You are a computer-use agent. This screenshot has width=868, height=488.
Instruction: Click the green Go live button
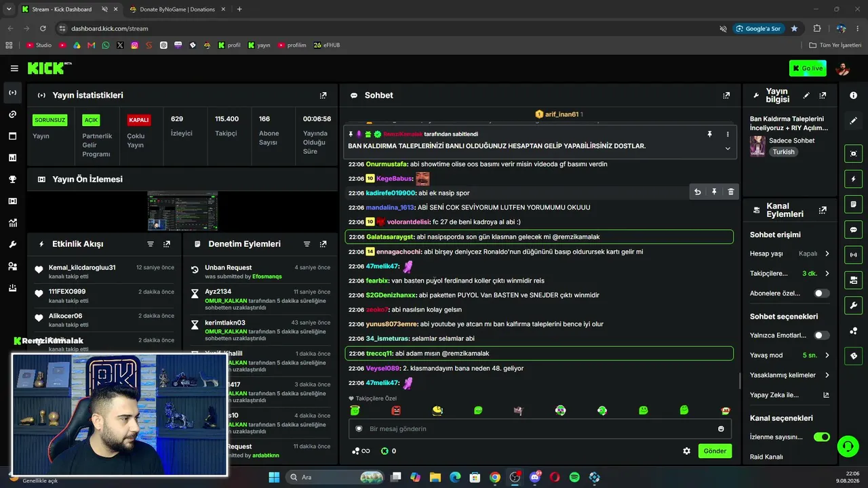[808, 68]
